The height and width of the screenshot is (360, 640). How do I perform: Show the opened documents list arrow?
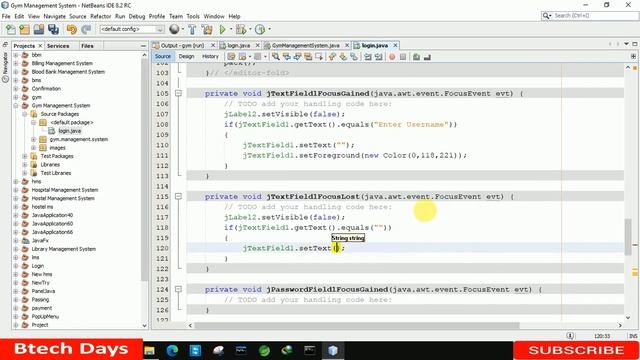[626, 44]
